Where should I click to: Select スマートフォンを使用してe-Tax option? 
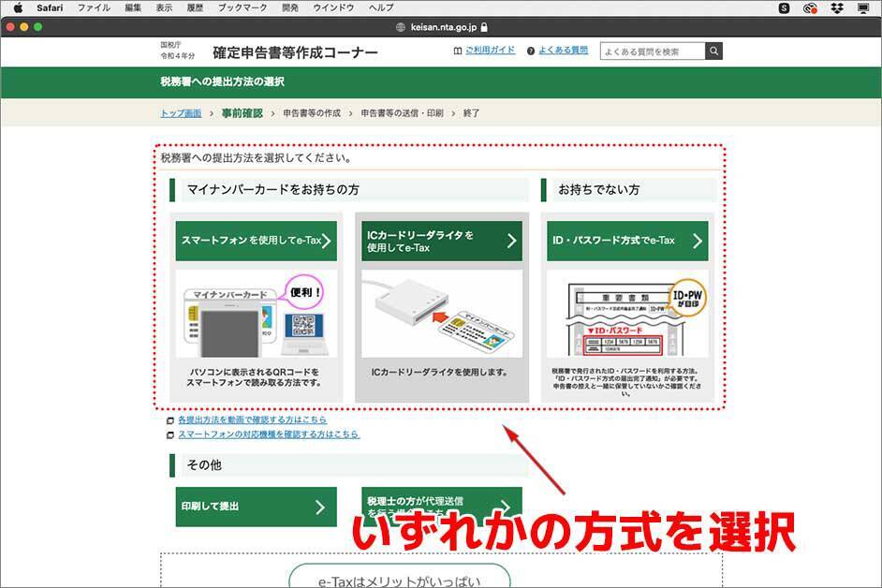pyautogui.click(x=256, y=241)
